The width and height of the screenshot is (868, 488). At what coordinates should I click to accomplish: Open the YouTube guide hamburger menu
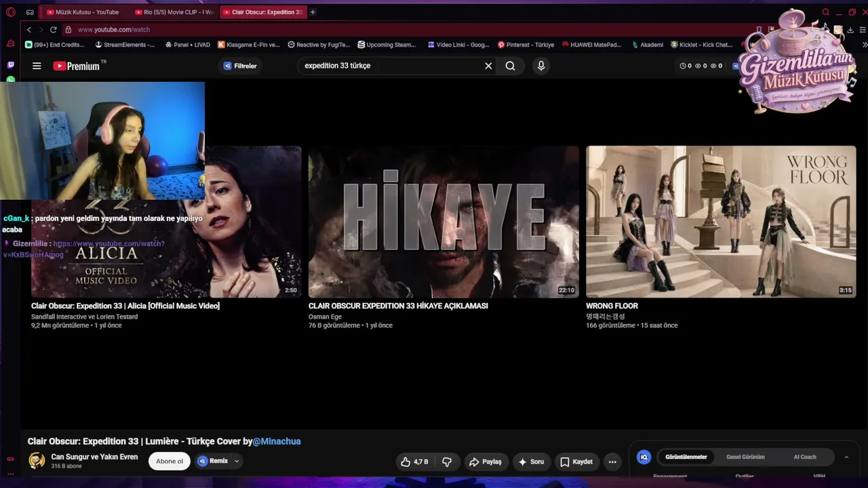click(x=37, y=66)
